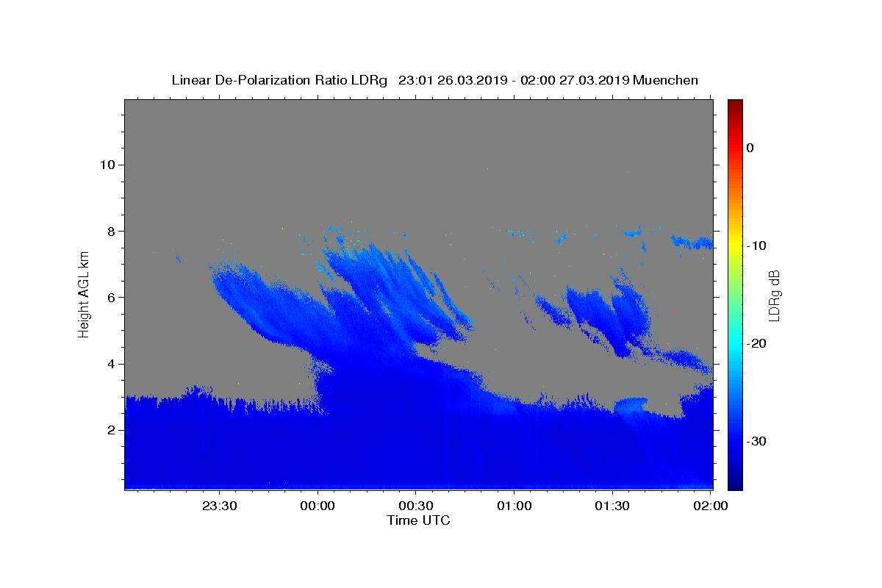Screen dimensions: 882x588
Task: Click the 01:00 time tick label
Action: click(x=514, y=506)
